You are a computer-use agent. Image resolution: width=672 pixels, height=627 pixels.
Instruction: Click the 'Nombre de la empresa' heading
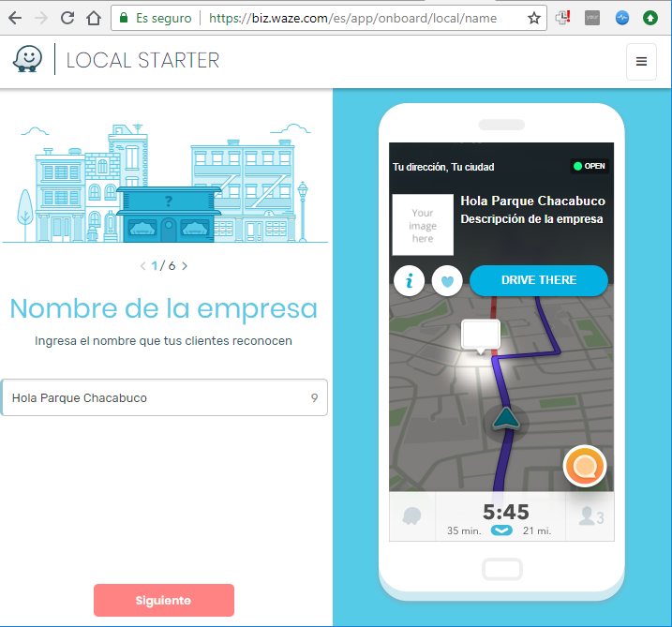click(x=164, y=308)
